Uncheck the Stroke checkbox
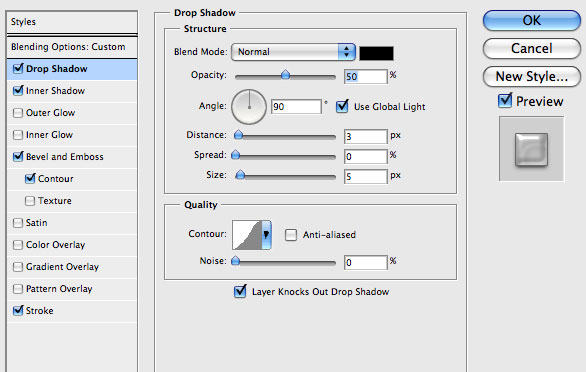 [18, 311]
